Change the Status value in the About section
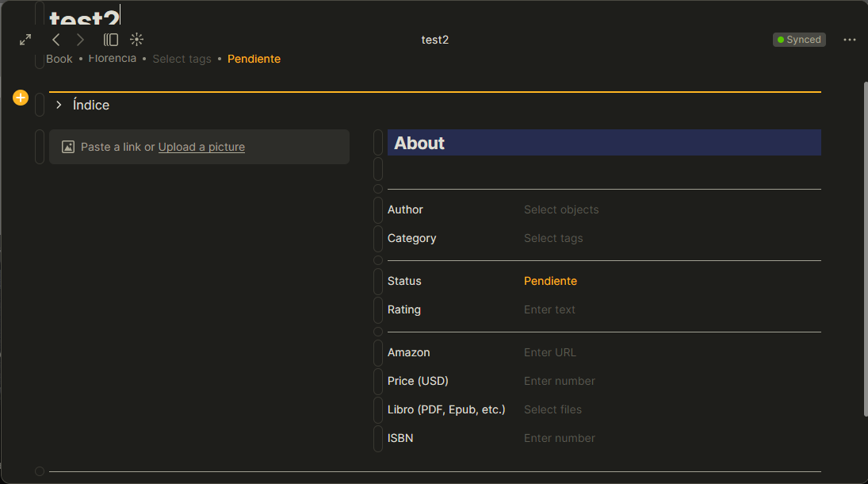 [x=550, y=281]
